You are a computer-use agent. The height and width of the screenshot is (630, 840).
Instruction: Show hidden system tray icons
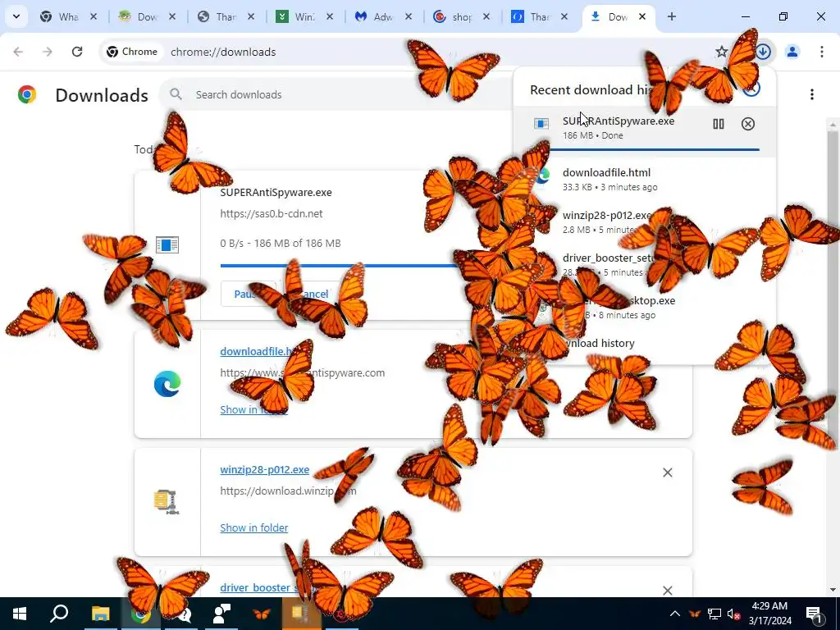point(675,614)
